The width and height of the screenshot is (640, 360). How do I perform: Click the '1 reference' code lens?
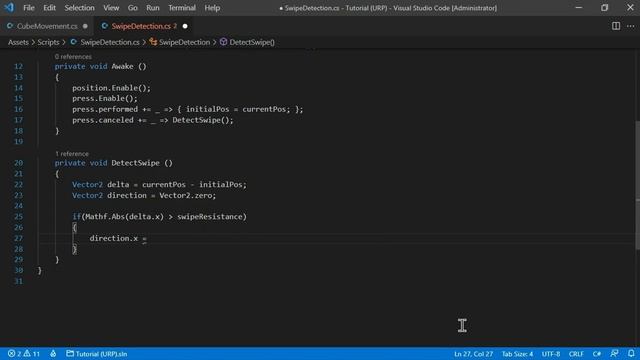tap(72, 154)
